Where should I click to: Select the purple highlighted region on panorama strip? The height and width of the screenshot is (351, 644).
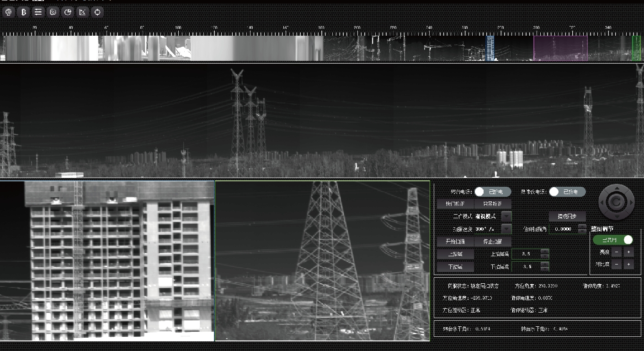click(x=560, y=48)
